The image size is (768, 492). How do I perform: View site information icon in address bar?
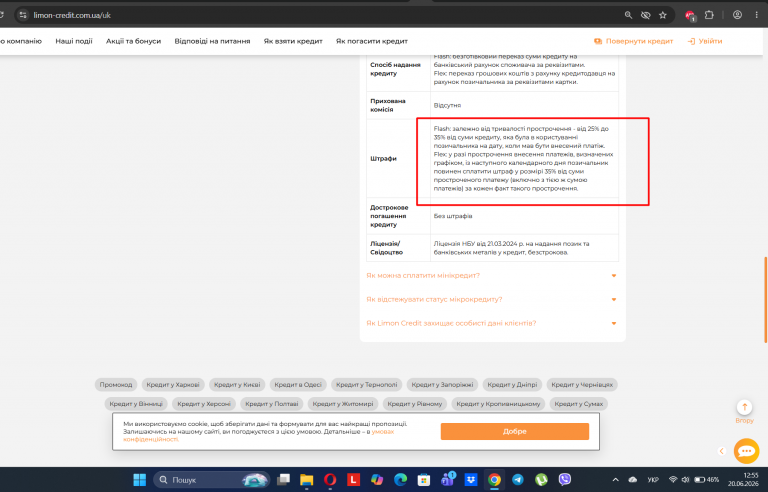(23, 15)
